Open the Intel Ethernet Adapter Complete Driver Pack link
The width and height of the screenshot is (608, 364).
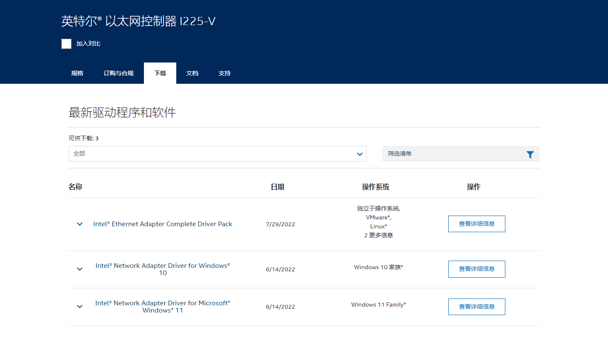tap(163, 224)
